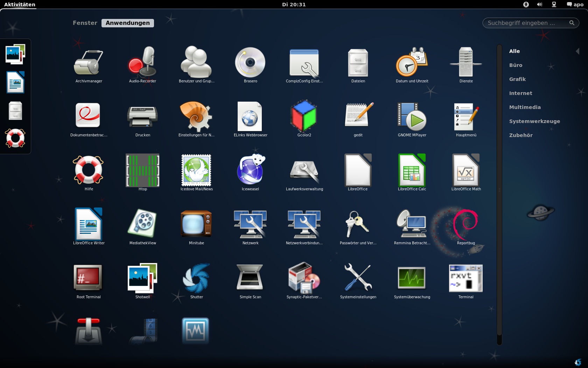Focus the Suchbegriff eingeben search field

tap(531, 23)
